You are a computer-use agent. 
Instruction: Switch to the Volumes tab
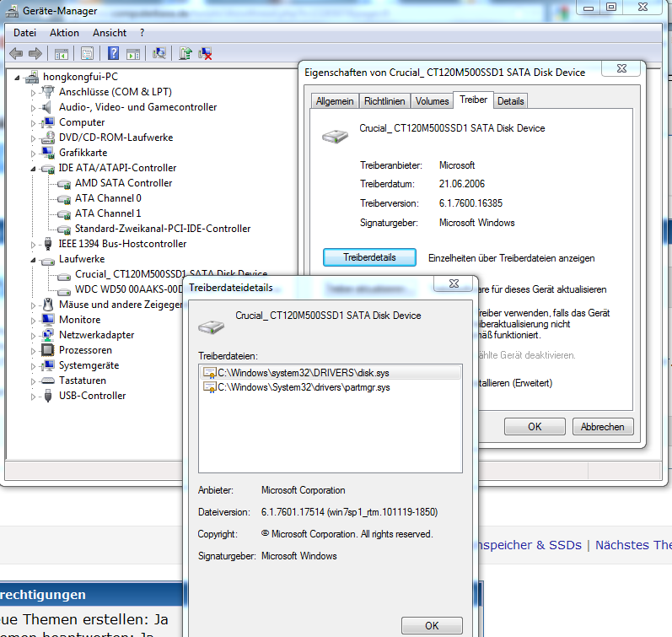pos(432,101)
